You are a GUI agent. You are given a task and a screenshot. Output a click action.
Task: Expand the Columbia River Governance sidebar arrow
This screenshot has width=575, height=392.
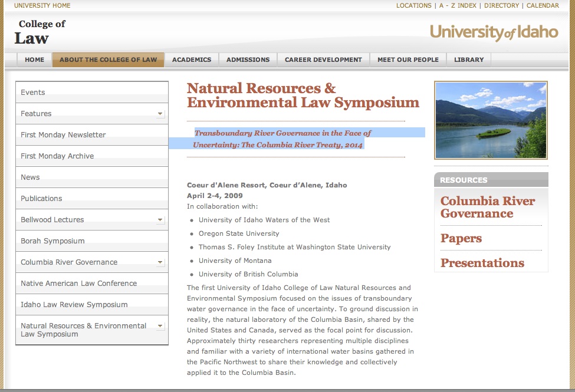click(160, 262)
